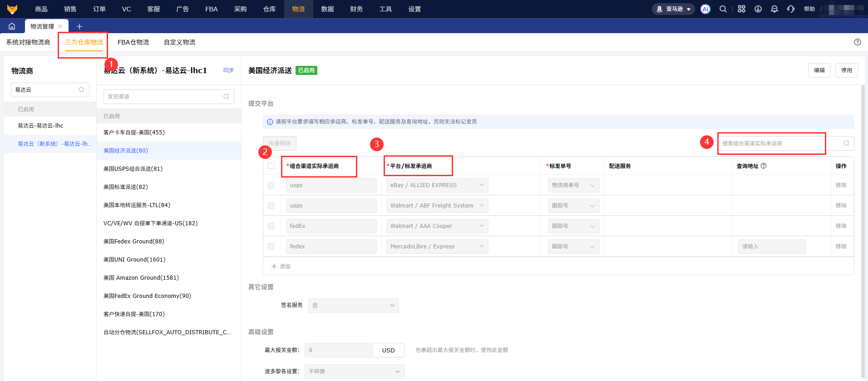Click the help question mark icon at page right
Viewport: 868px width, 381px height.
tap(858, 42)
